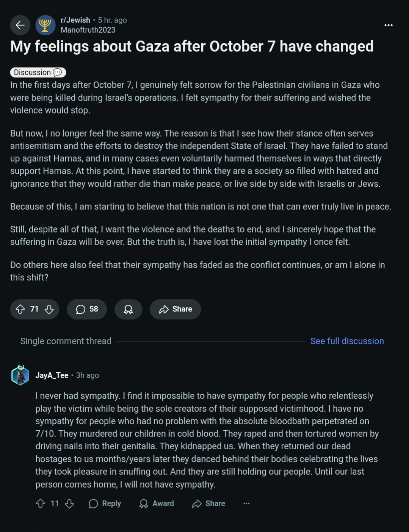Reply to JayA_Tee's comment

point(105,504)
